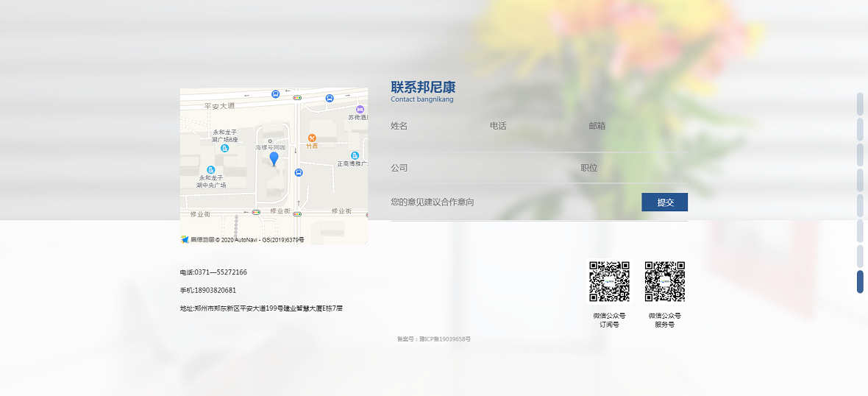Open the 高德地图 logo on the map
This screenshot has width=868, height=396.
(x=185, y=239)
